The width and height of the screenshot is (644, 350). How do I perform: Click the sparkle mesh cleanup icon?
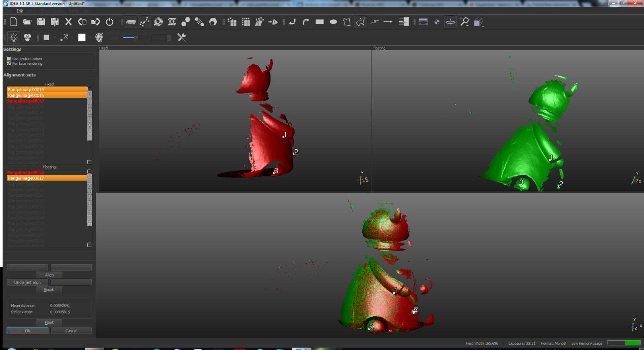point(260,22)
